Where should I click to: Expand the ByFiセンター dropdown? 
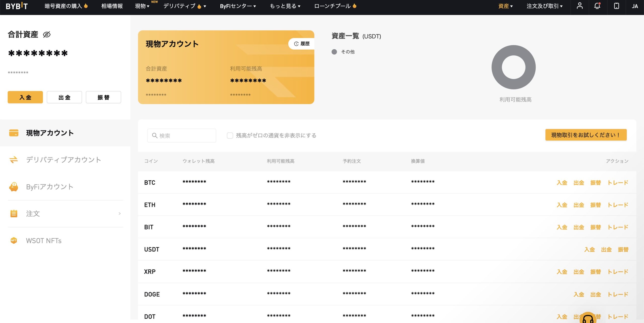click(238, 6)
